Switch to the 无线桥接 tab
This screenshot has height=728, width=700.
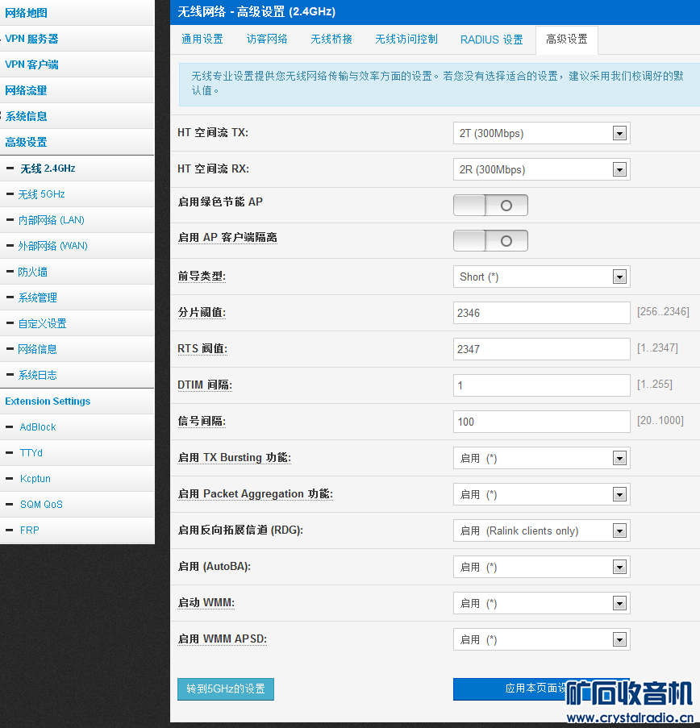coord(331,40)
